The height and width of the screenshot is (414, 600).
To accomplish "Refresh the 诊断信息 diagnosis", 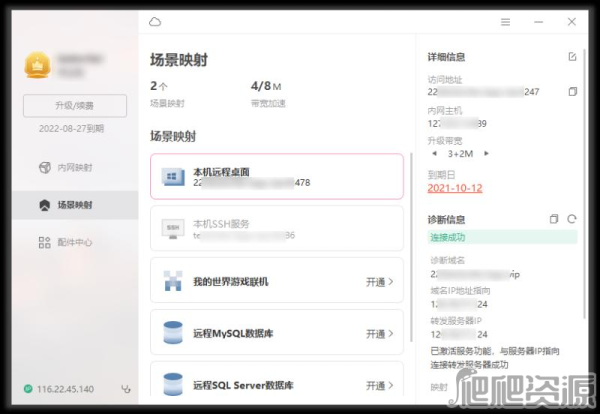I will pos(572,219).
